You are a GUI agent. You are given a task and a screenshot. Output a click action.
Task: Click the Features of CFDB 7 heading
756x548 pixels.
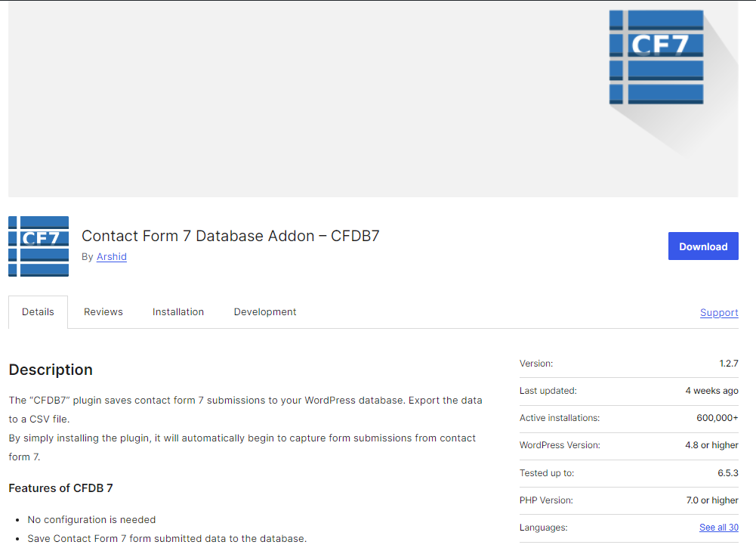60,488
